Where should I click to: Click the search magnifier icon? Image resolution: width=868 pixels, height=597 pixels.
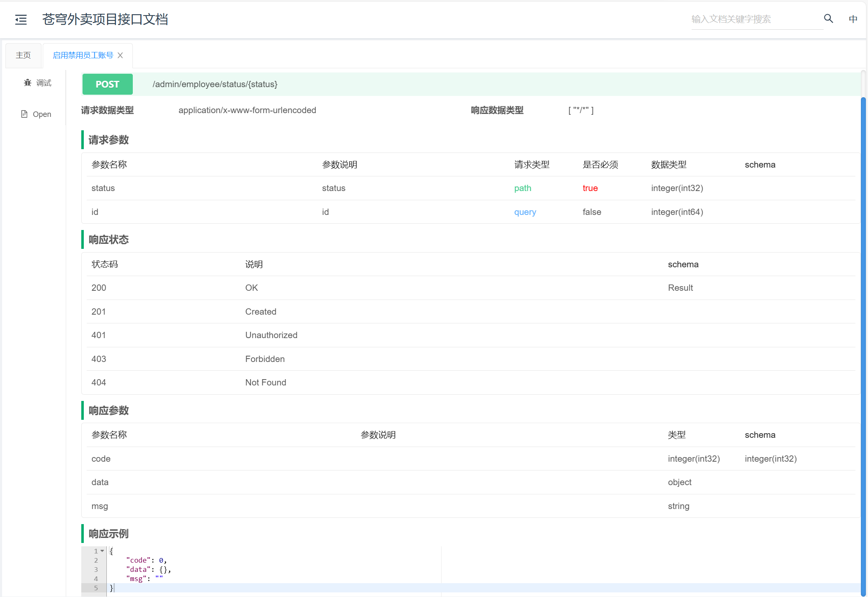(828, 18)
